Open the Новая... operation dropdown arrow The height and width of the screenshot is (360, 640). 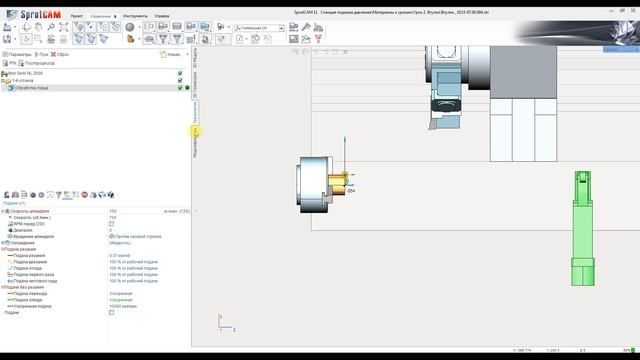pos(187,54)
